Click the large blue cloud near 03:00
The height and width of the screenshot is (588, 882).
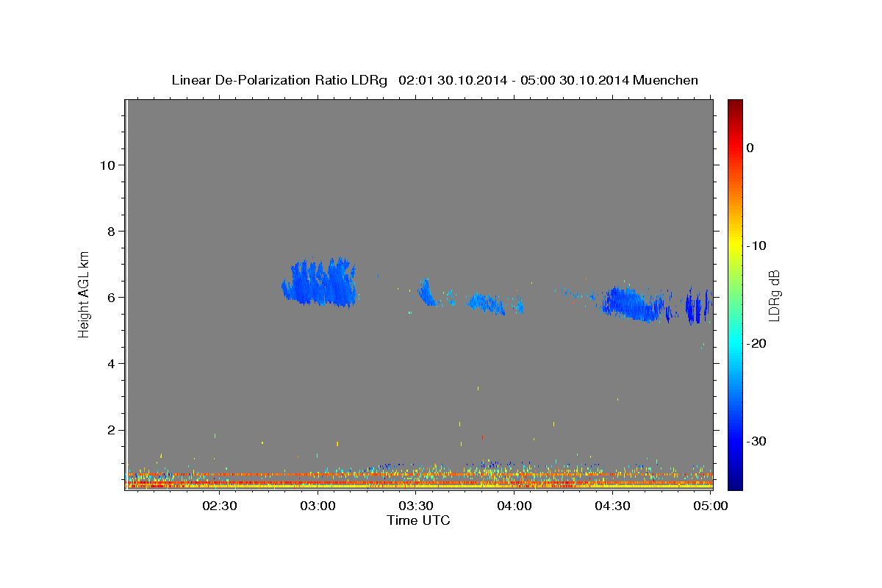pos(320,283)
